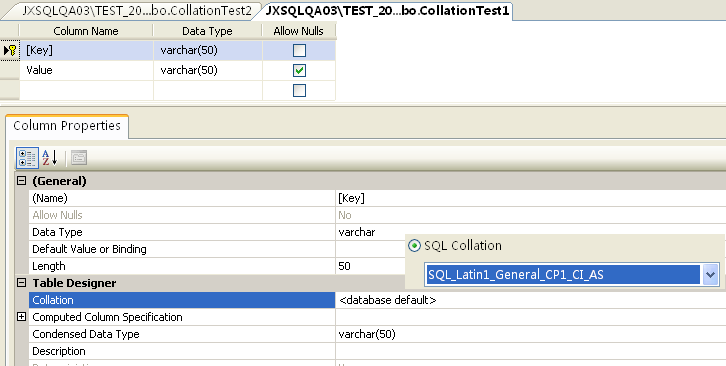This screenshot has width=726, height=366.
Task: Click the row selector of the empty new row
Action: [x=10, y=90]
